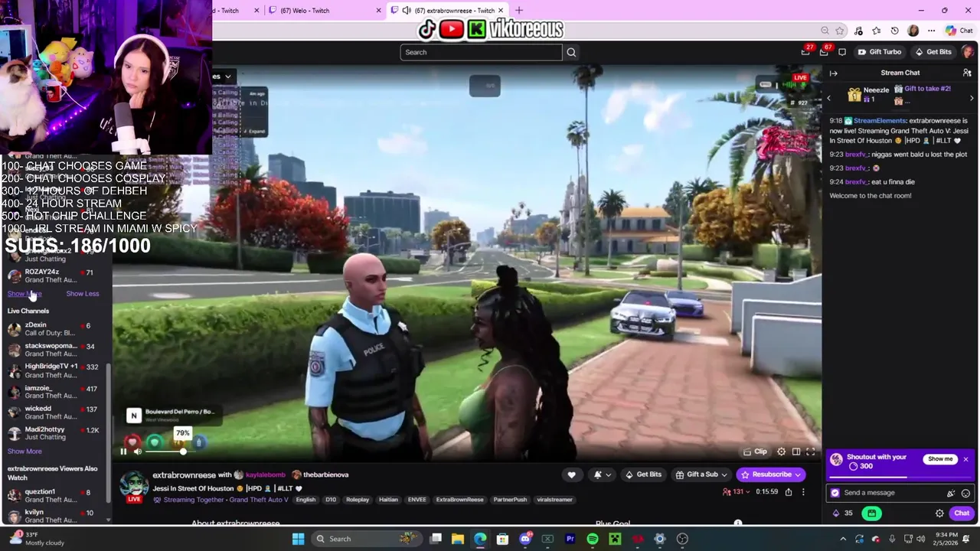Image resolution: width=980 pixels, height=551 pixels.
Task: Open Discord from the taskbar
Action: (525, 539)
